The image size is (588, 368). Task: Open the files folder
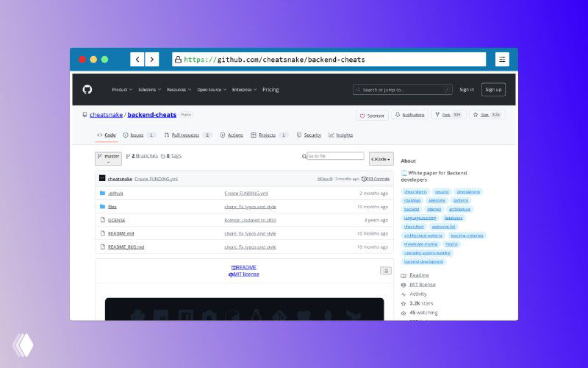[112, 207]
